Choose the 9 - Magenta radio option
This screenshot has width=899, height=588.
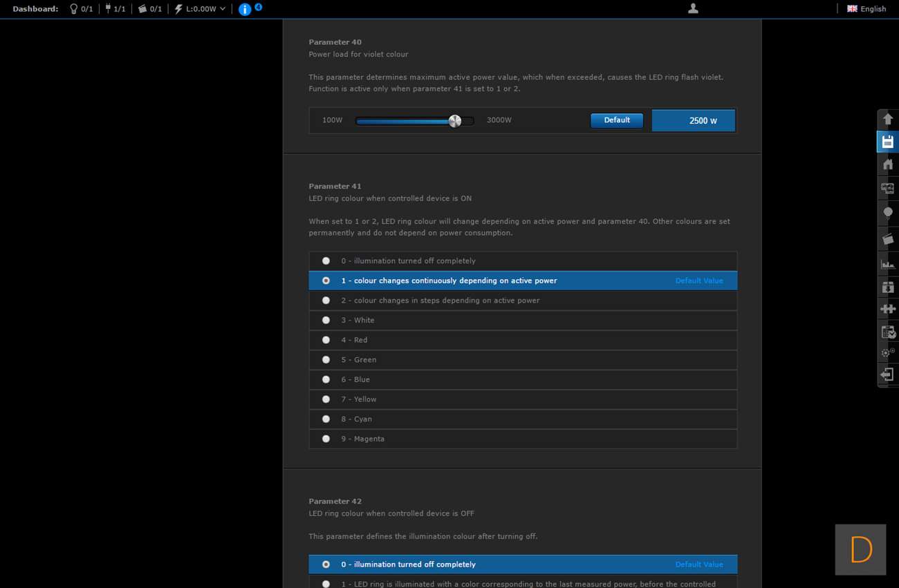pyautogui.click(x=326, y=439)
